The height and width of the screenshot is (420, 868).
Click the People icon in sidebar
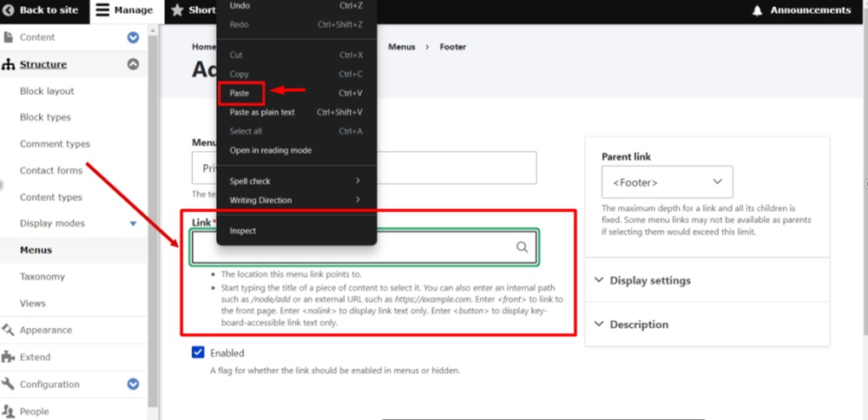[8, 411]
